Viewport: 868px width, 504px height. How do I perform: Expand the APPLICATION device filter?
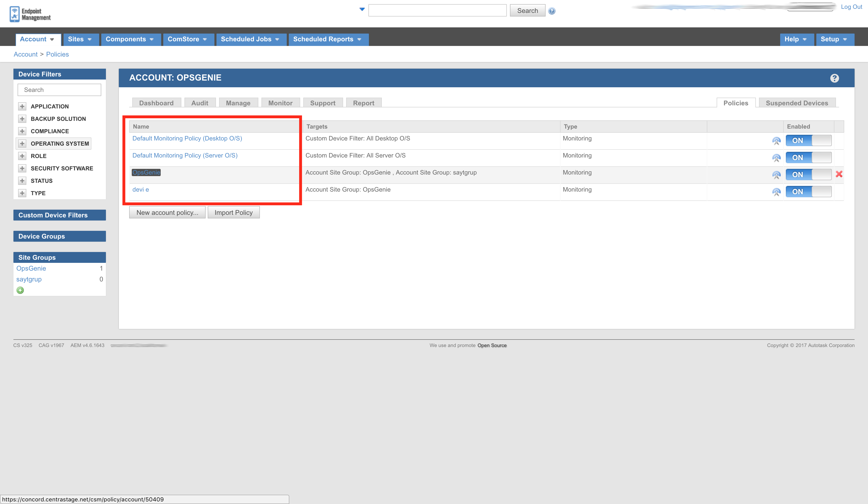point(22,106)
